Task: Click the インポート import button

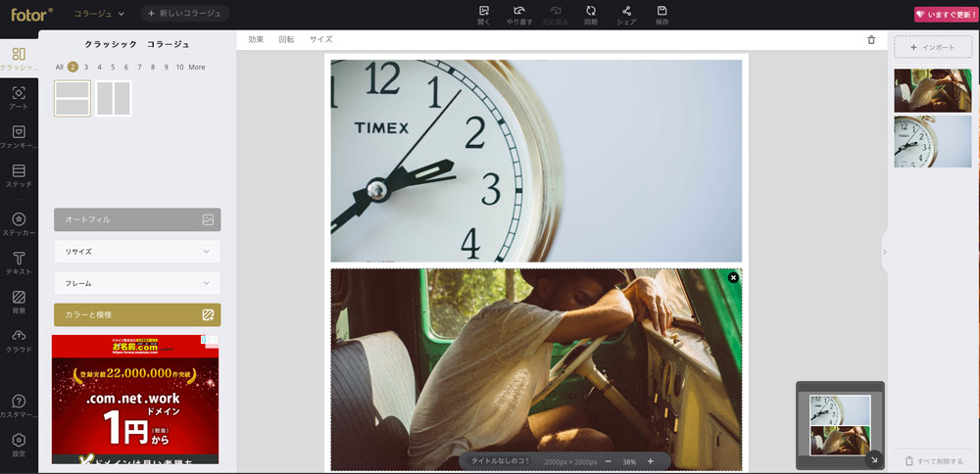Action: pyautogui.click(x=933, y=47)
